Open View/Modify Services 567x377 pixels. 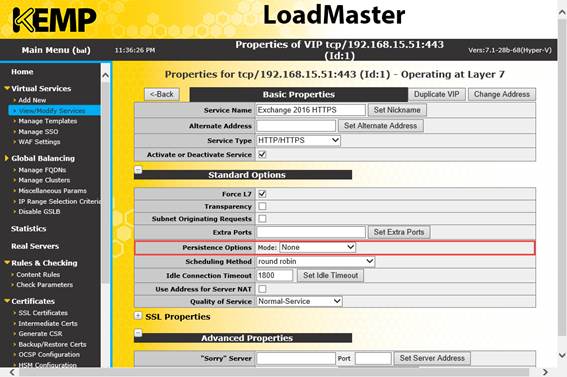point(52,111)
